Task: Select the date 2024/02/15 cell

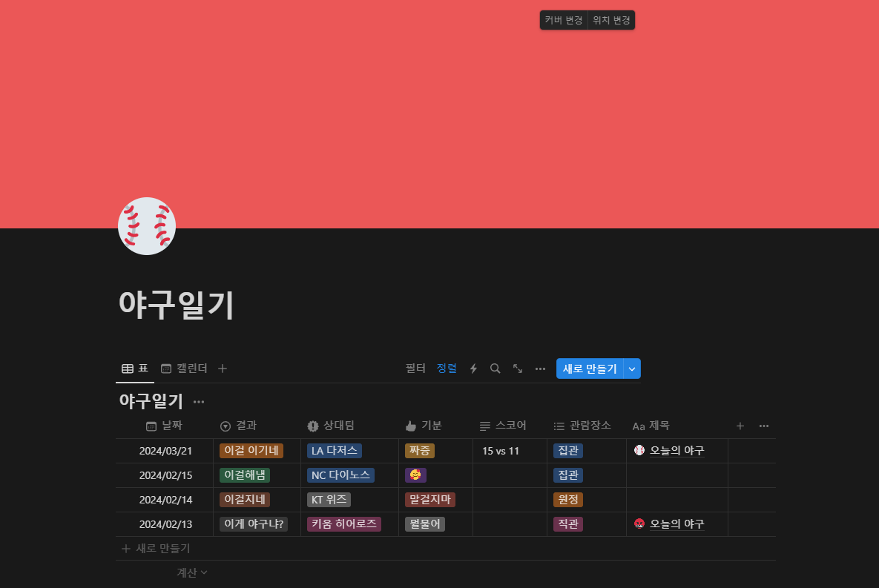Action: [165, 475]
